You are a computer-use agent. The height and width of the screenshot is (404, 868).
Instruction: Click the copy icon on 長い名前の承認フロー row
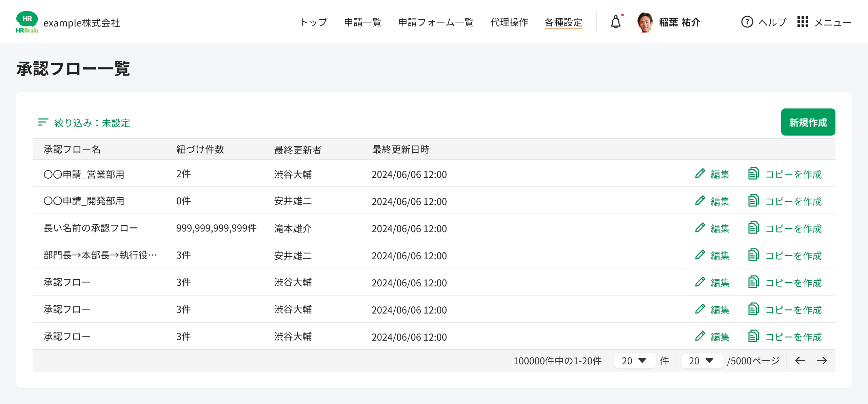click(x=753, y=228)
